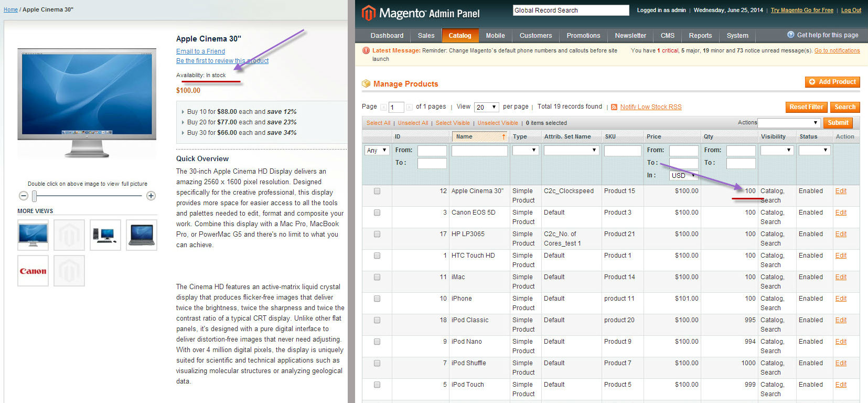868x403 pixels.
Task: Open the Catalog menu
Action: [x=460, y=36]
